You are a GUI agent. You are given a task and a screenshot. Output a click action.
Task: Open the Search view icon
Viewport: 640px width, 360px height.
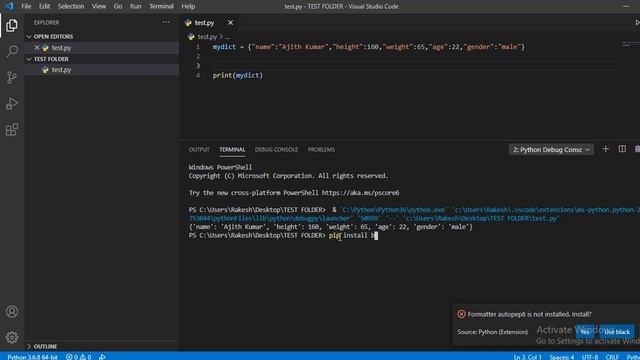click(x=12, y=51)
